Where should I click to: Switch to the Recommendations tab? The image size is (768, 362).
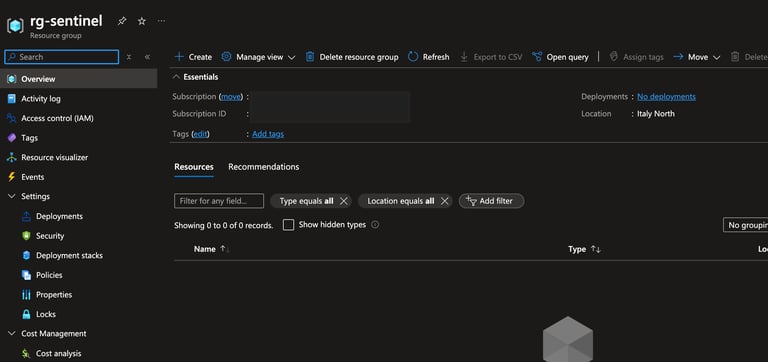tap(264, 167)
